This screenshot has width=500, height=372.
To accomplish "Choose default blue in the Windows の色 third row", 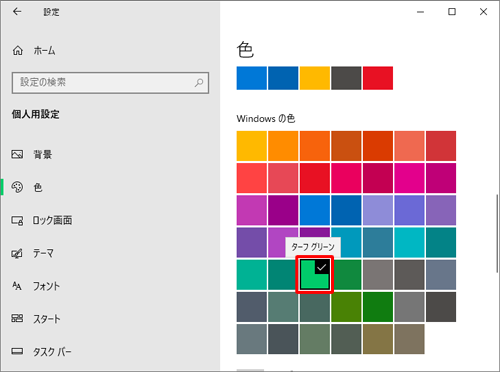I will point(315,210).
